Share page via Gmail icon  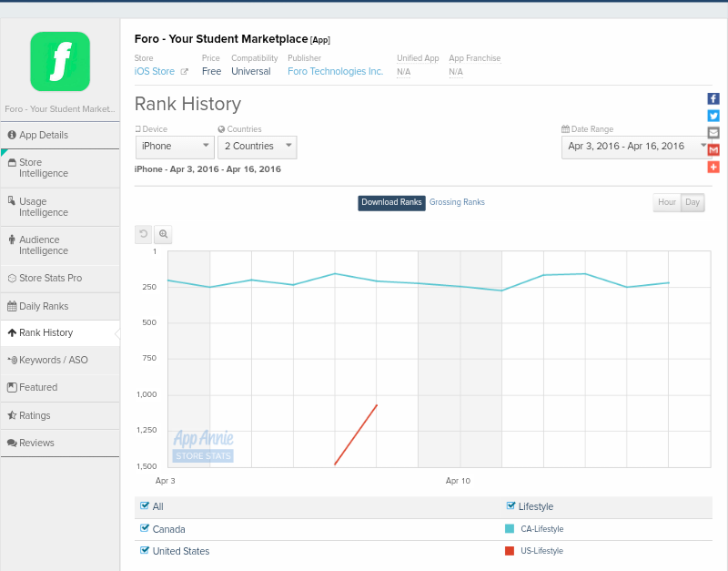713,150
